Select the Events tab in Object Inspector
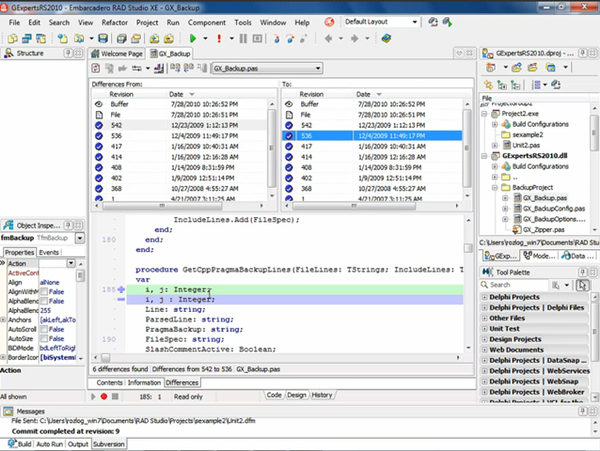The height and width of the screenshot is (451, 600). point(50,253)
